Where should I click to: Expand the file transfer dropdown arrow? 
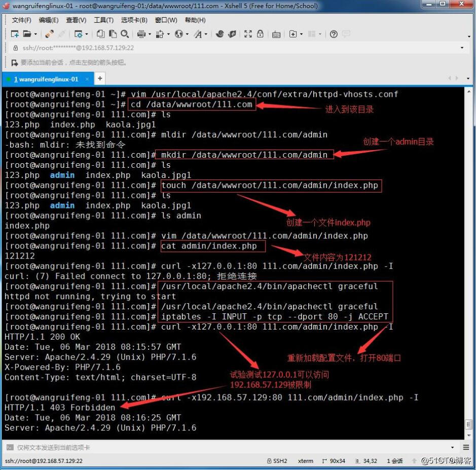pyautogui.click(x=168, y=34)
